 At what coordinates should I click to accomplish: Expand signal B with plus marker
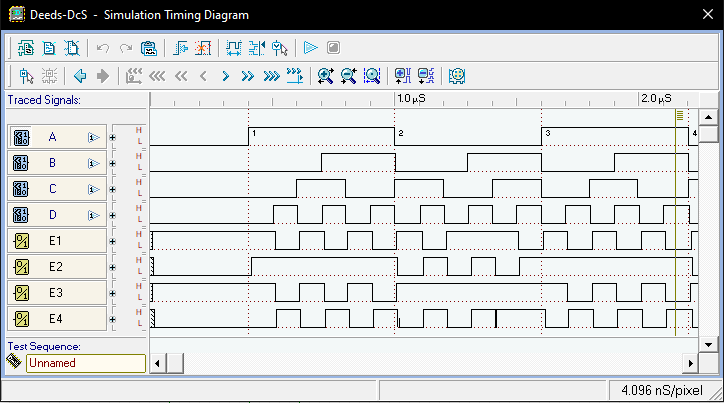pos(113,163)
